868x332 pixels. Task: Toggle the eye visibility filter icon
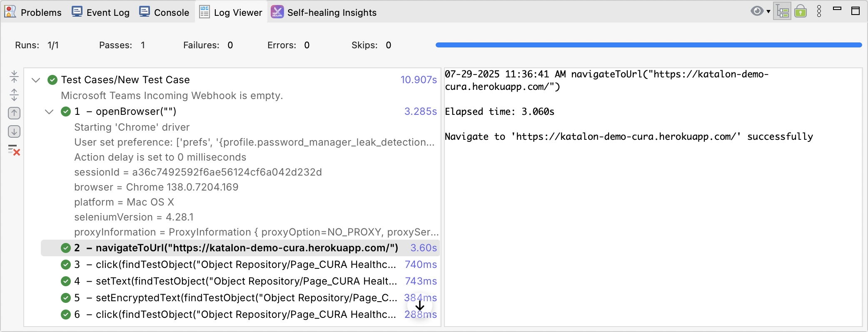(x=757, y=11)
